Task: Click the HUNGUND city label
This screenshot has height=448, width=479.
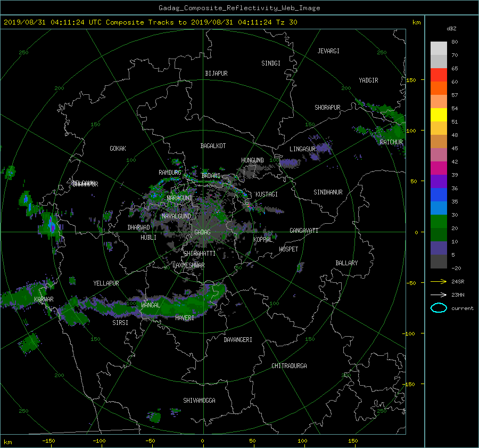Action: point(252,160)
